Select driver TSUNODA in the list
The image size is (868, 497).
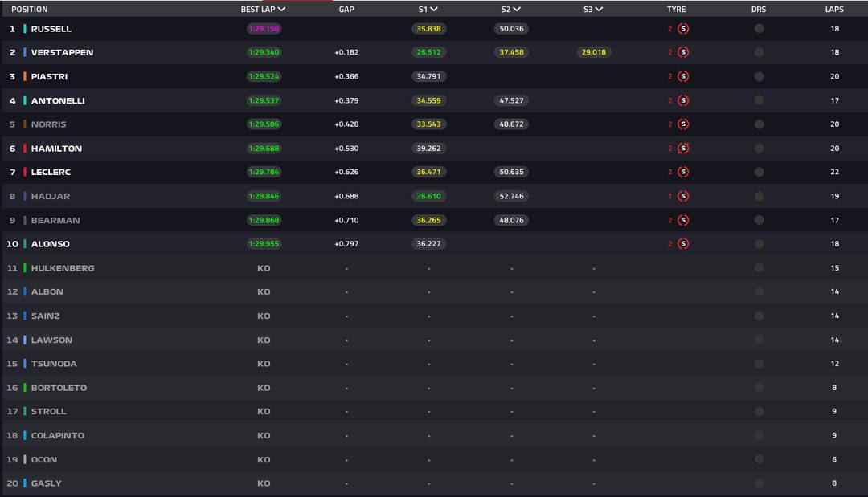click(54, 364)
